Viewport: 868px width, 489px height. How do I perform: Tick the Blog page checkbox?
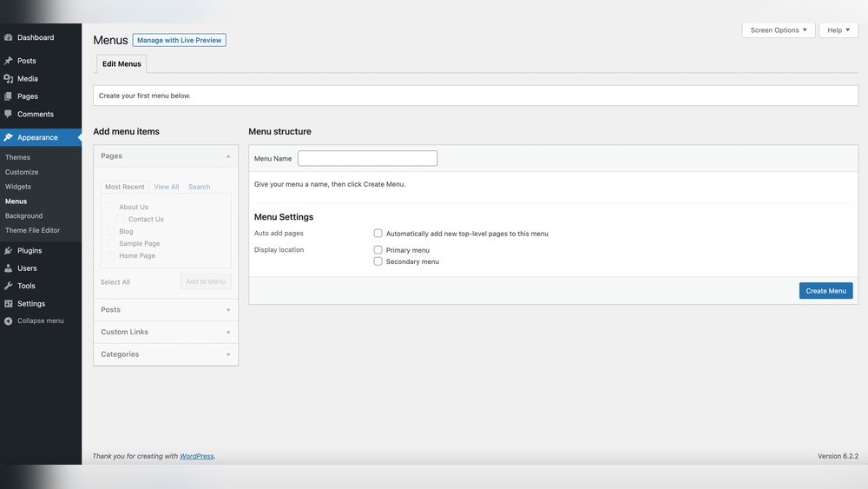[x=111, y=231]
